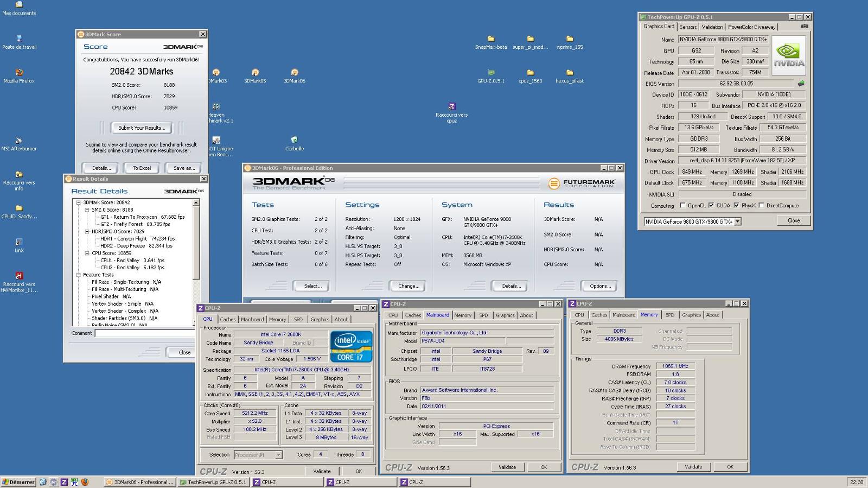Open PowerColor Giveaway tab
This screenshot has width=868, height=488.
[x=751, y=27]
